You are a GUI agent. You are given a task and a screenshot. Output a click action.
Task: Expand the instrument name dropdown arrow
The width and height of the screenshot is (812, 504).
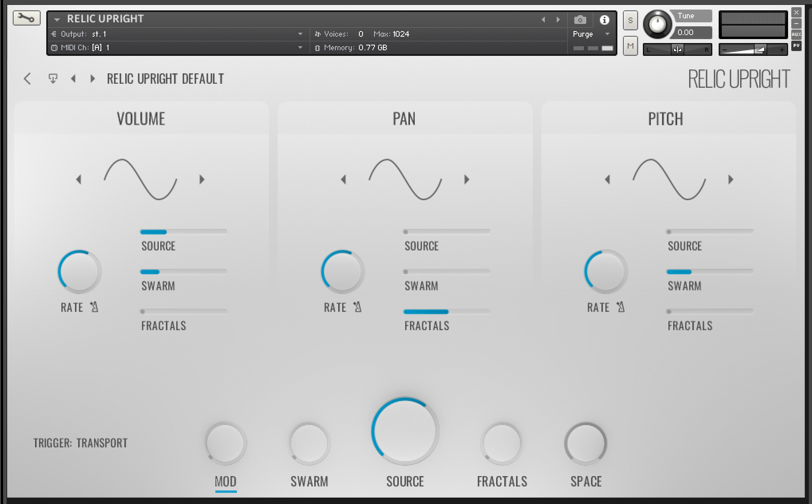pyautogui.click(x=57, y=19)
